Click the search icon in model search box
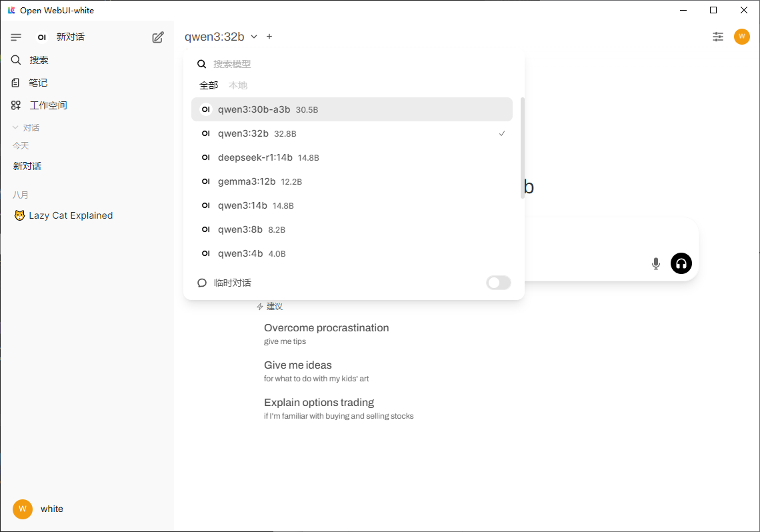 click(201, 64)
